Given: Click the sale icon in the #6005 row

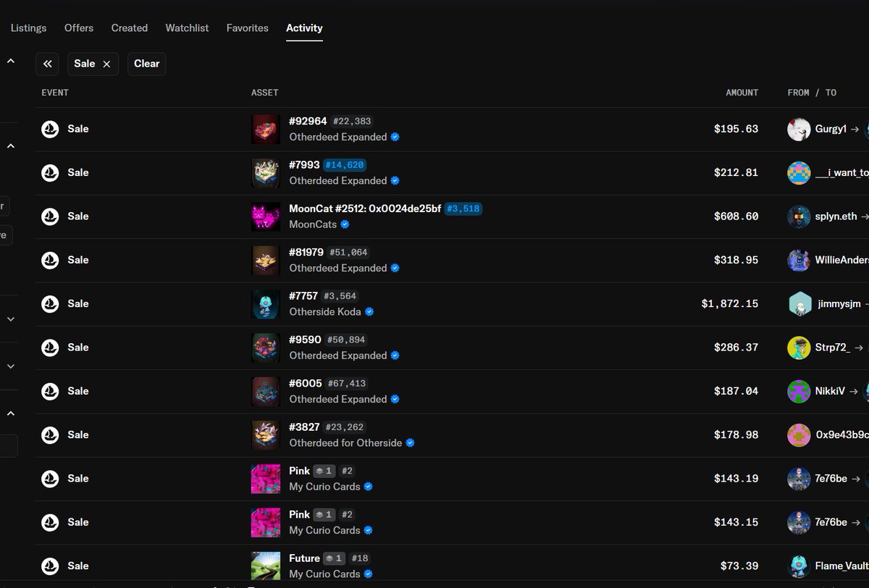Looking at the screenshot, I should (x=50, y=391).
